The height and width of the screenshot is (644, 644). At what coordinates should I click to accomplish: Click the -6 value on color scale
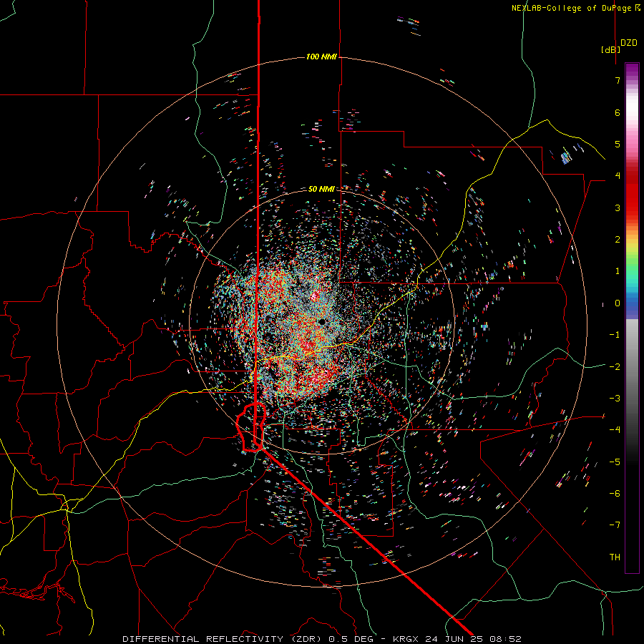[615, 494]
